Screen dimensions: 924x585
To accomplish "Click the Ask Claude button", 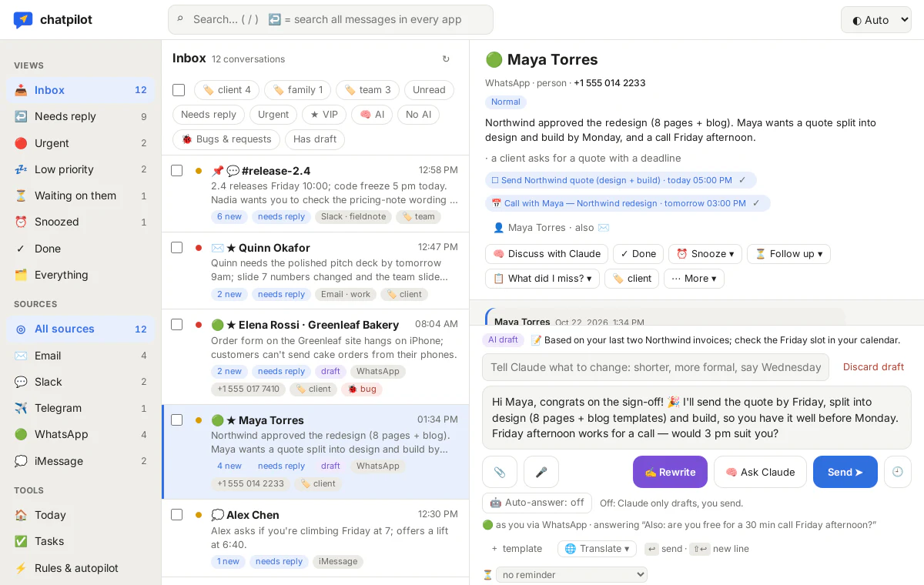I will point(760,472).
